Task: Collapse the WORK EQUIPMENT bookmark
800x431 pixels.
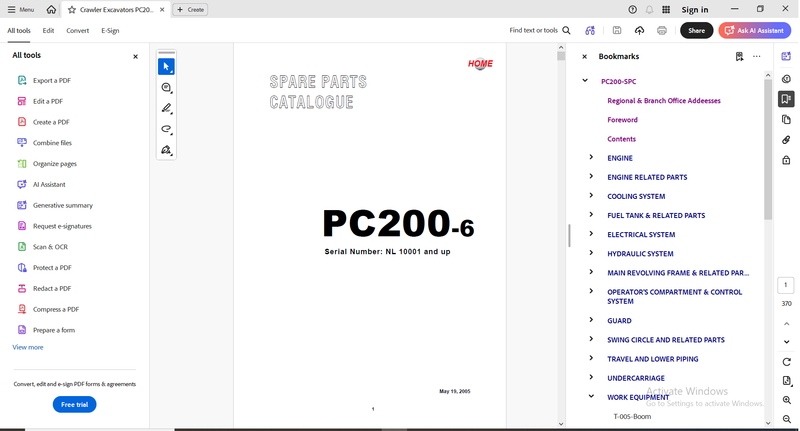Action: (591, 396)
